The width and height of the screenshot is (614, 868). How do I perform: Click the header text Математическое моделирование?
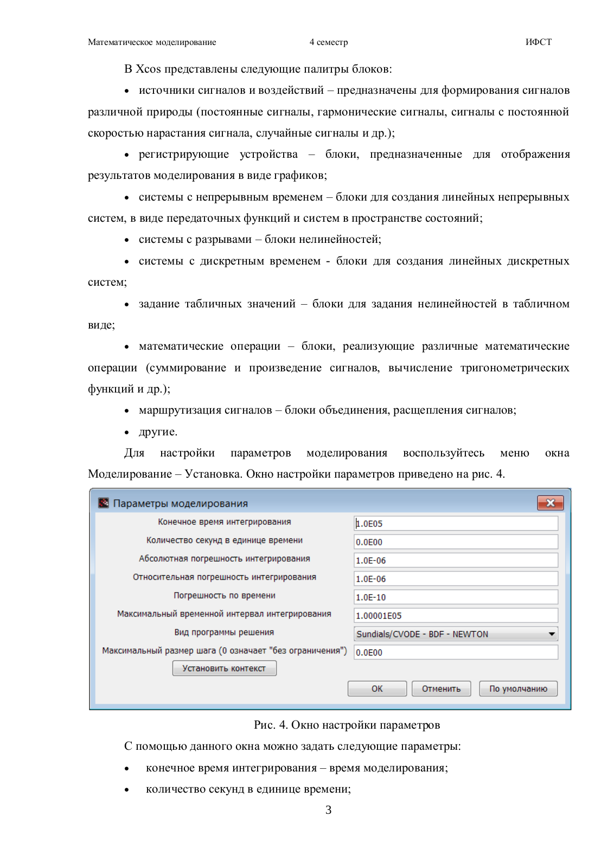pos(152,42)
